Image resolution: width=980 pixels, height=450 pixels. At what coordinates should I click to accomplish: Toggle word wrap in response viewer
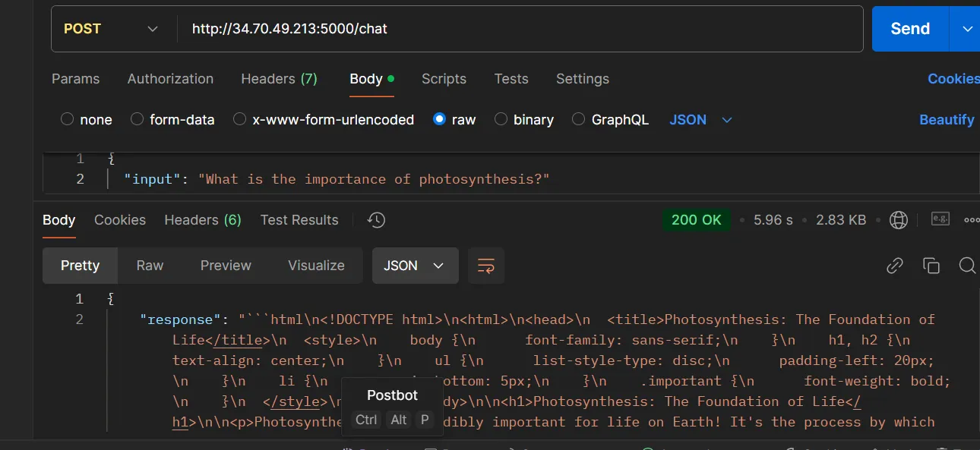click(x=486, y=266)
